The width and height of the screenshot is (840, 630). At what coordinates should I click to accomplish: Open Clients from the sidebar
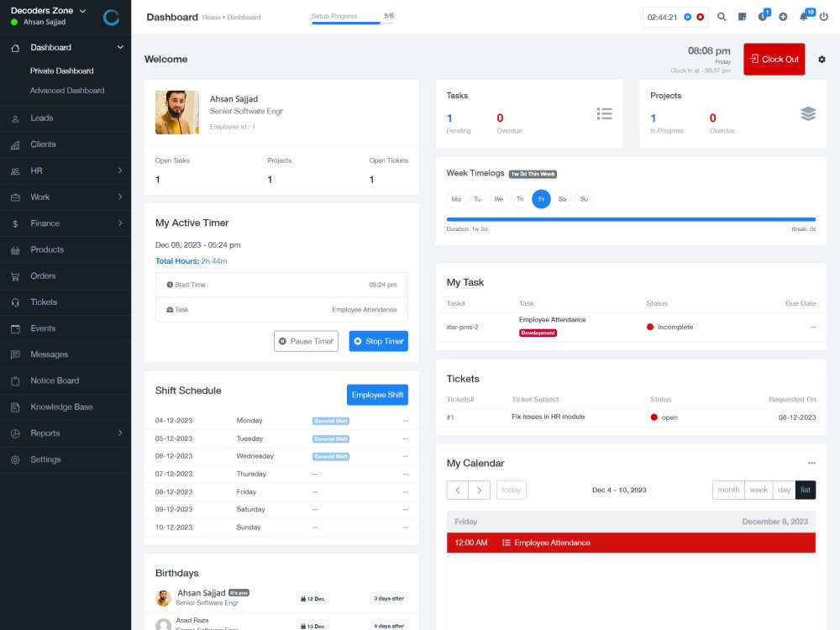66,144
